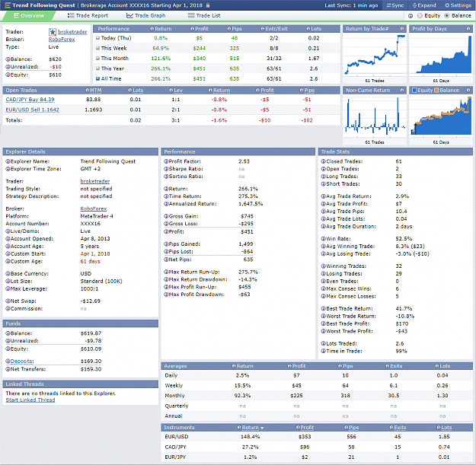Click info icon beside Best Trade Return
This screenshot has height=465, width=476.
(x=324, y=308)
